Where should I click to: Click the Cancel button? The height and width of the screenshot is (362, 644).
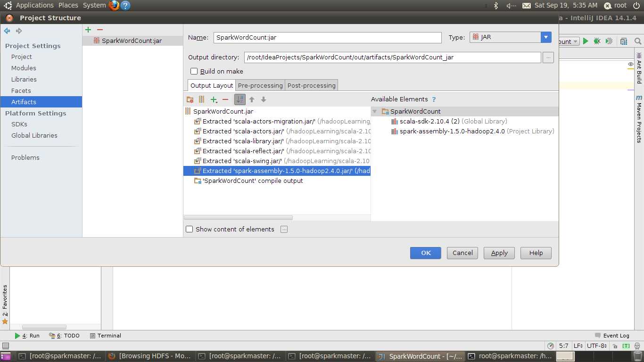tap(462, 253)
